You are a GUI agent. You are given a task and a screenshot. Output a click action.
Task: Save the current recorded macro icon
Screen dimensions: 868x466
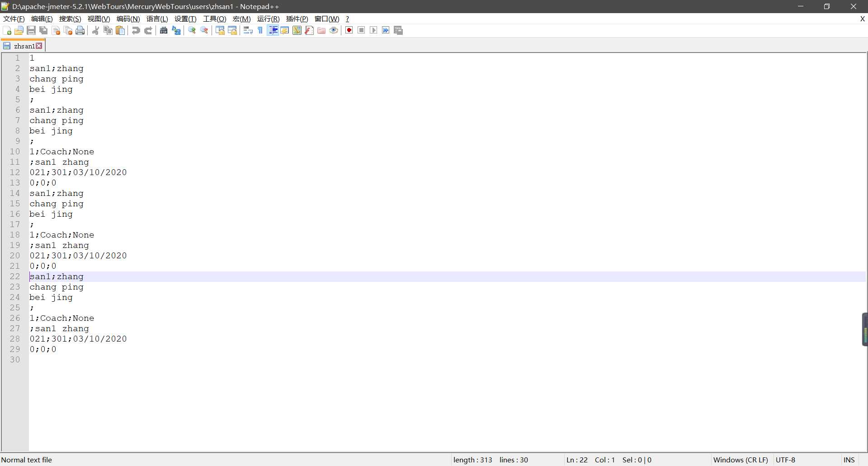(398, 30)
